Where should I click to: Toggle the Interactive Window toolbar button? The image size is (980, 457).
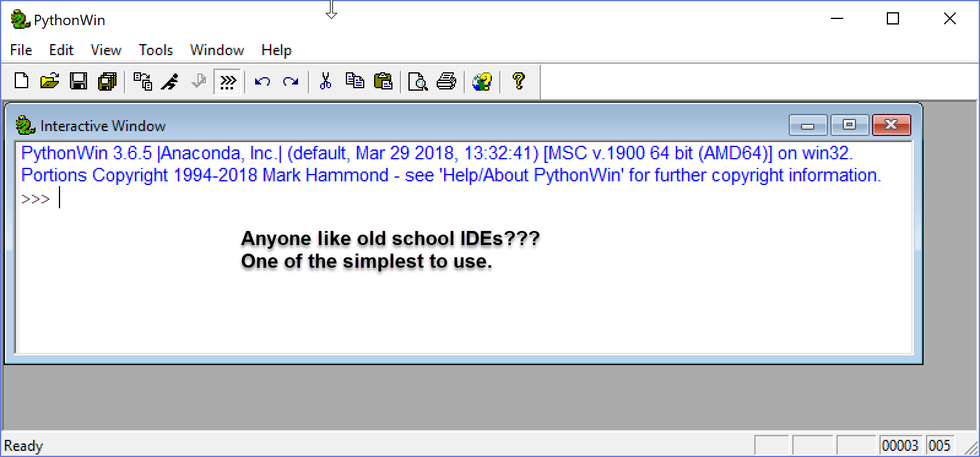click(228, 81)
